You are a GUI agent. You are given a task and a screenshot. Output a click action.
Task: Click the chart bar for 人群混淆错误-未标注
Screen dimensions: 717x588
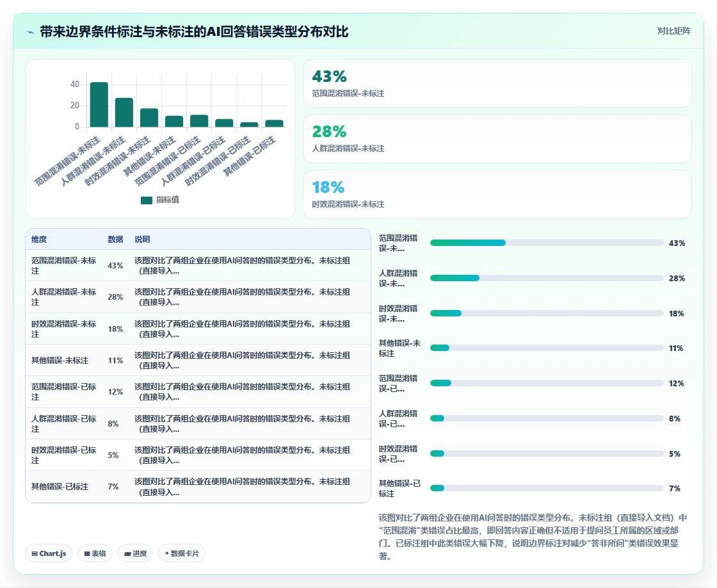point(124,113)
